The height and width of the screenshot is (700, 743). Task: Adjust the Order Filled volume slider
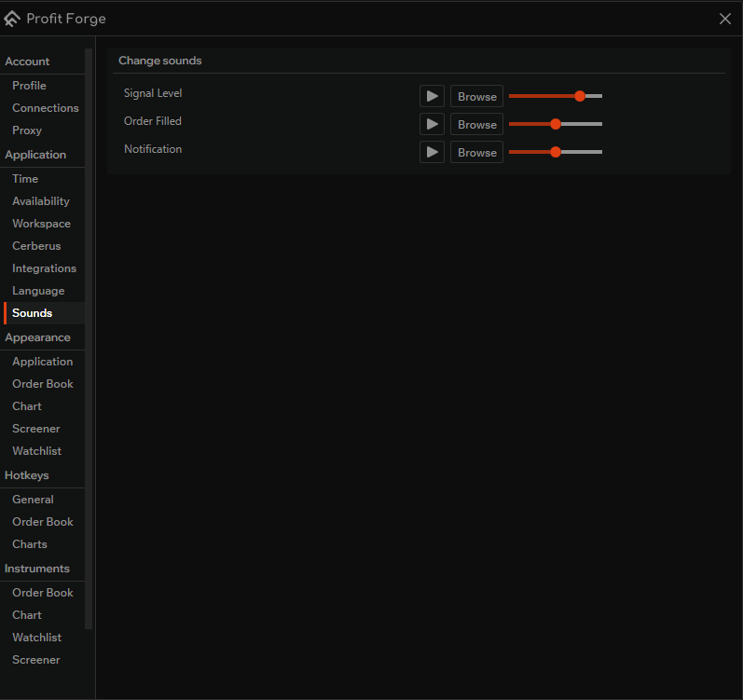click(x=556, y=124)
